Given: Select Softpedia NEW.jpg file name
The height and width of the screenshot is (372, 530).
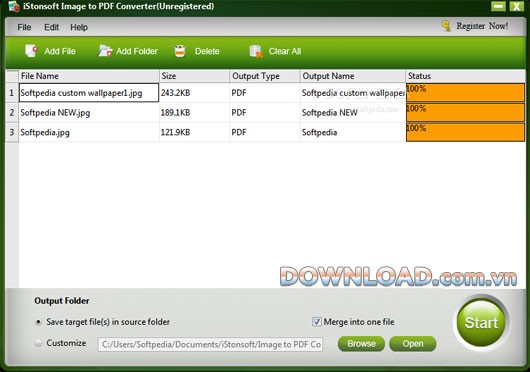Looking at the screenshot, I should pyautogui.click(x=89, y=113).
